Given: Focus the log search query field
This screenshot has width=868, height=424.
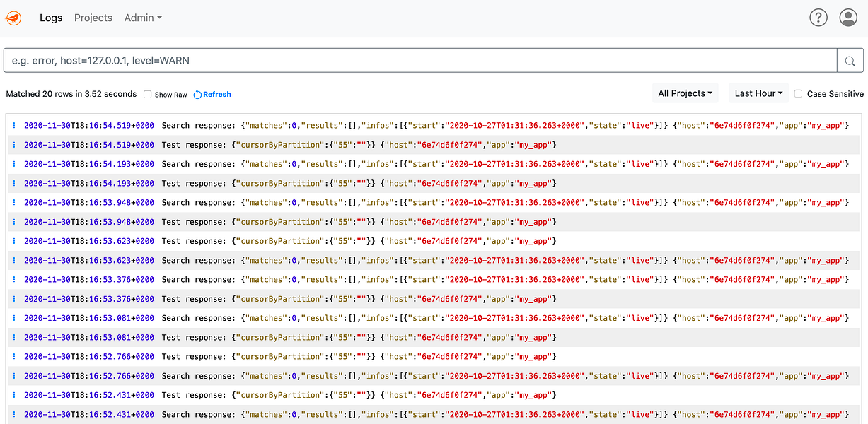Looking at the screenshot, I should (420, 61).
